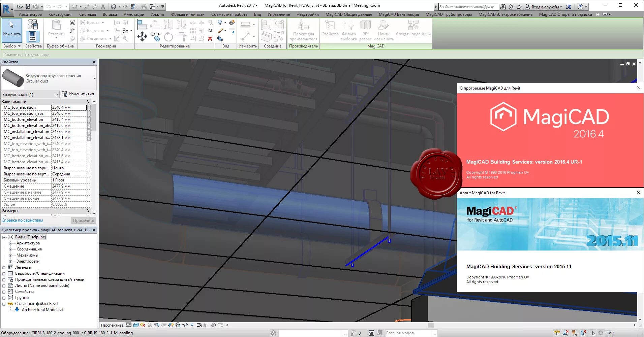Open the Системы ribbon tab
Viewport: 644px width, 337px height.
tap(88, 14)
